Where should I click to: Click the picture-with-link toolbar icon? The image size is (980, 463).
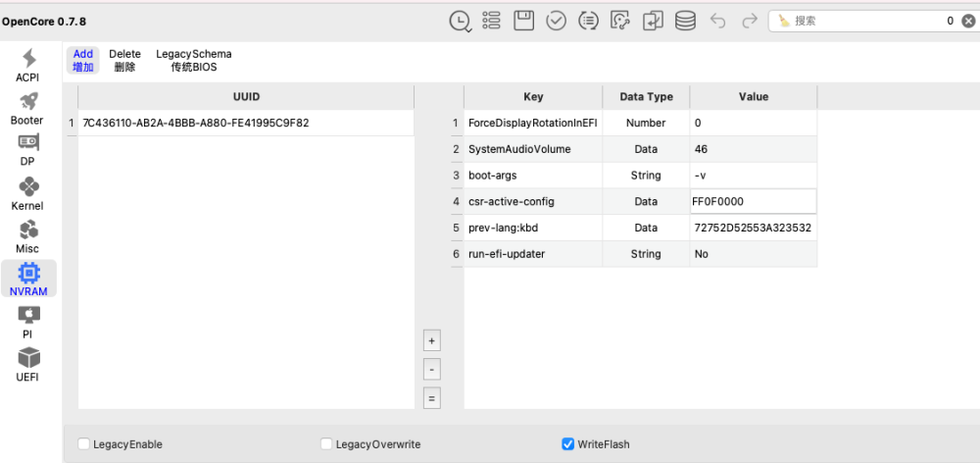(x=620, y=21)
